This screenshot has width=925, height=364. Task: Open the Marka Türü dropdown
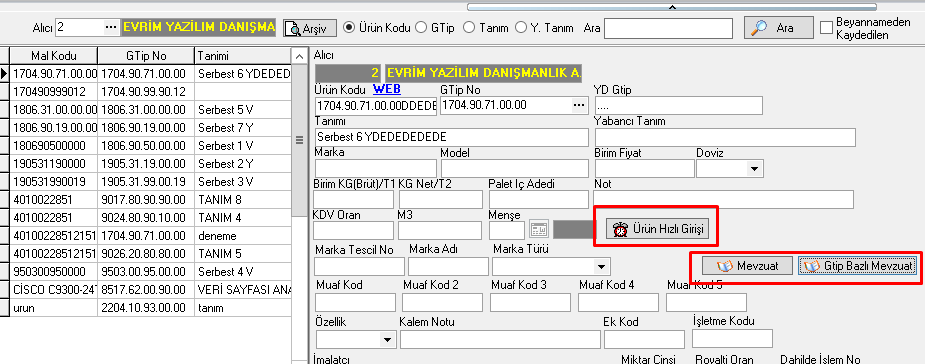pos(601,266)
